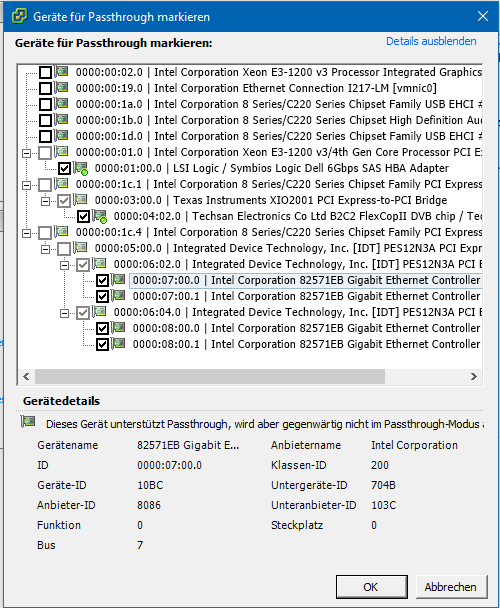Click device icon for 0000:00:1d.0 USB EHCI
The width and height of the screenshot is (500, 608).
(x=61, y=135)
